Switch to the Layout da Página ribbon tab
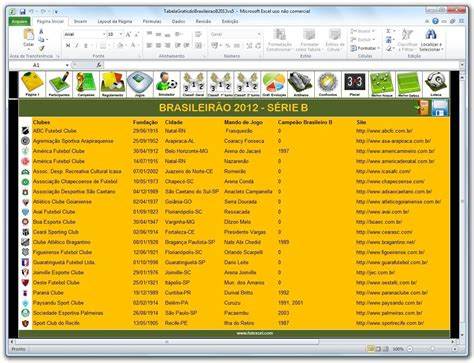Viewport: 474px width, 363px height. (115, 21)
